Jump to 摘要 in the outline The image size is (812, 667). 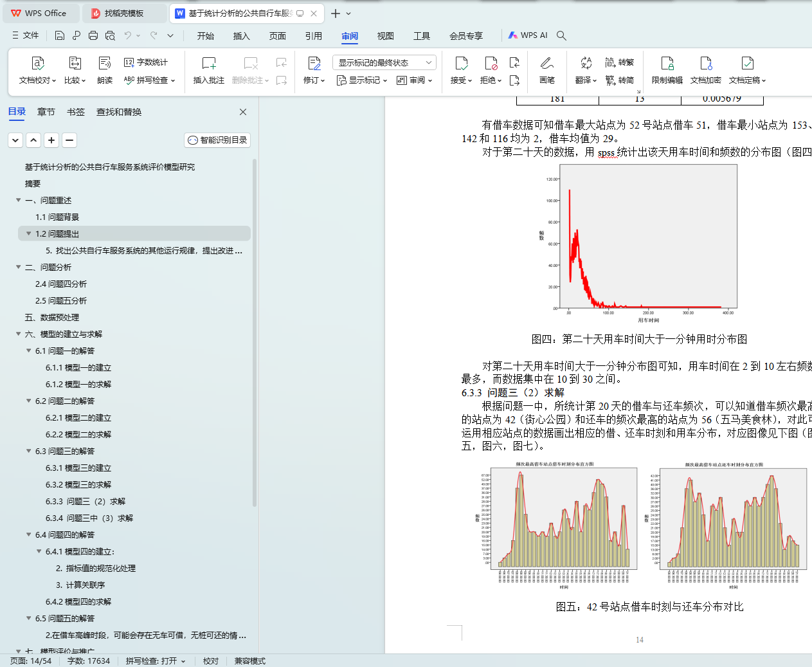click(33, 183)
